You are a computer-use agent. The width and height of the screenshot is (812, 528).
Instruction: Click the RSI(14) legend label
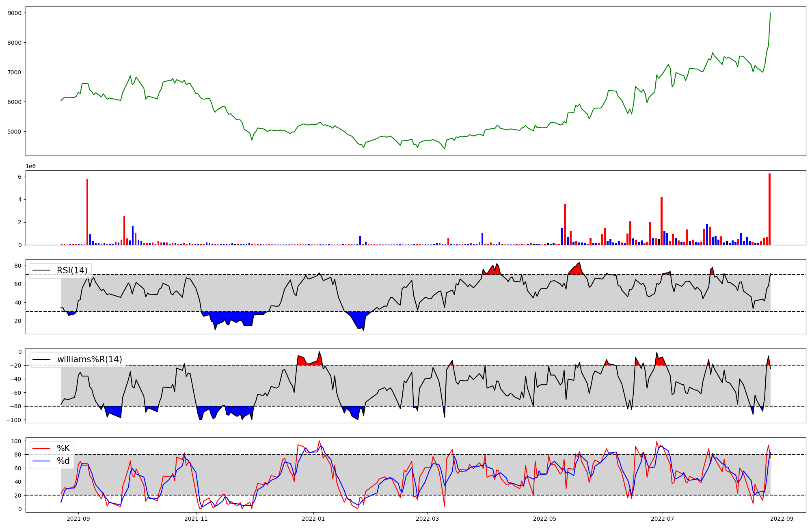tap(72, 270)
